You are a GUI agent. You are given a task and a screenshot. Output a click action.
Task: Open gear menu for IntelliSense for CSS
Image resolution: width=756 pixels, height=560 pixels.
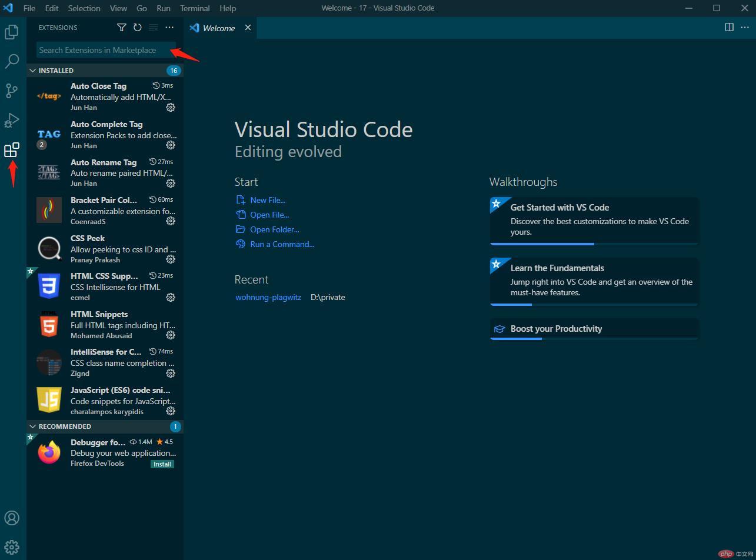pos(171,374)
